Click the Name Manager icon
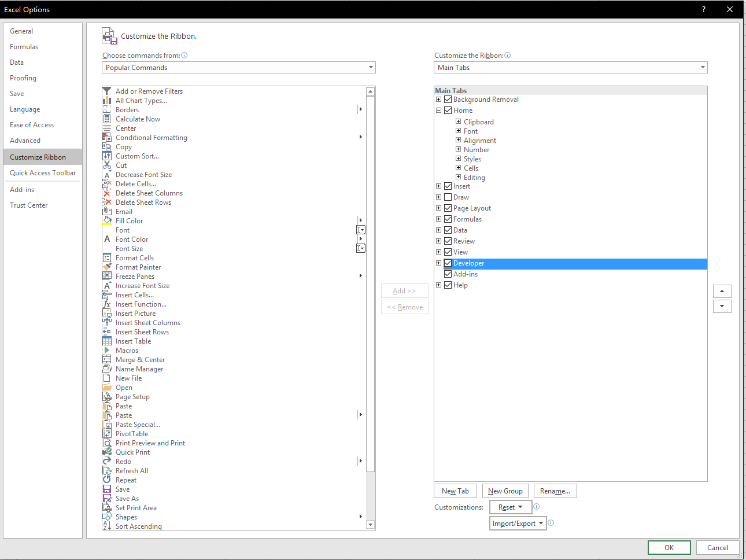 pyautogui.click(x=107, y=369)
